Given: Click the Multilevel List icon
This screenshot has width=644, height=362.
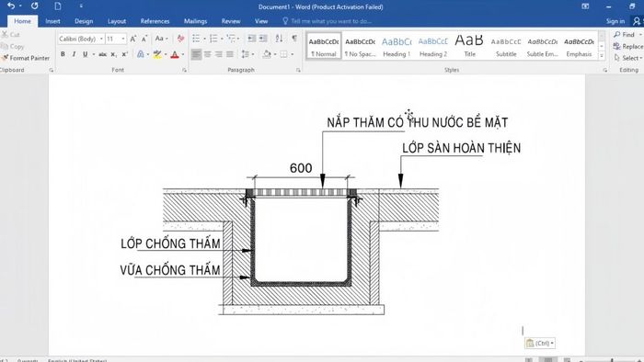Looking at the screenshot, I should tap(231, 39).
